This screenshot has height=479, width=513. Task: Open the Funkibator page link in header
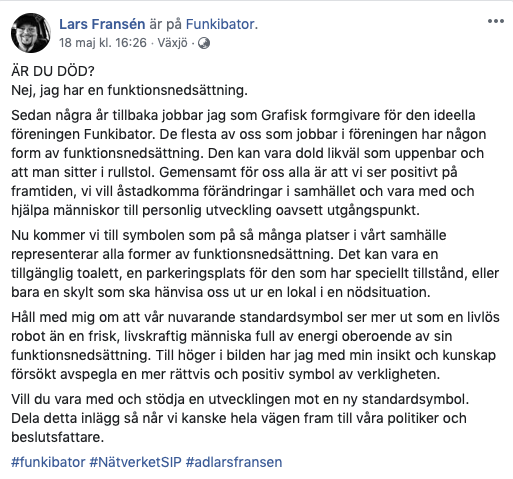click(x=222, y=24)
